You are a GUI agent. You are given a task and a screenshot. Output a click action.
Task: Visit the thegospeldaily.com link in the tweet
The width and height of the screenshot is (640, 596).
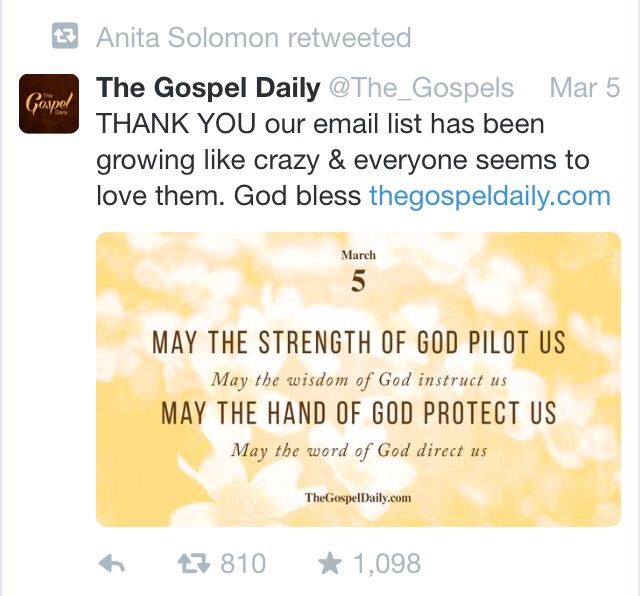coord(490,196)
